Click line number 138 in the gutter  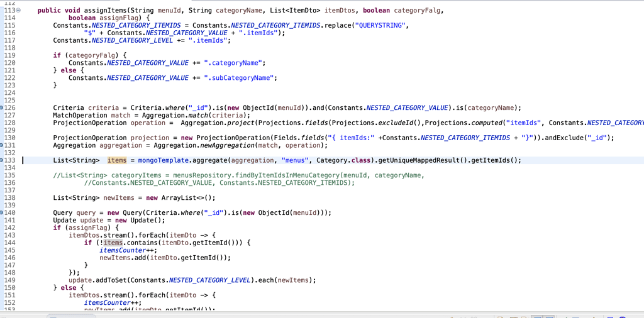tap(9, 198)
